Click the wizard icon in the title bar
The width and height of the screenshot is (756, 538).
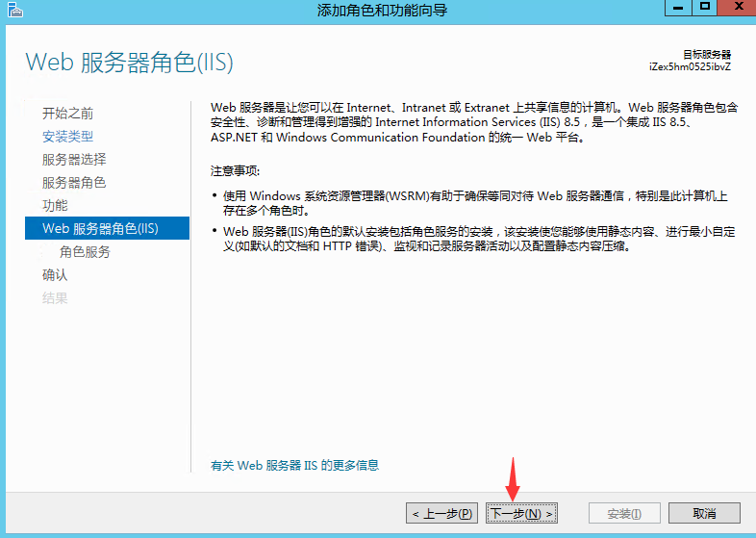tap(12, 10)
